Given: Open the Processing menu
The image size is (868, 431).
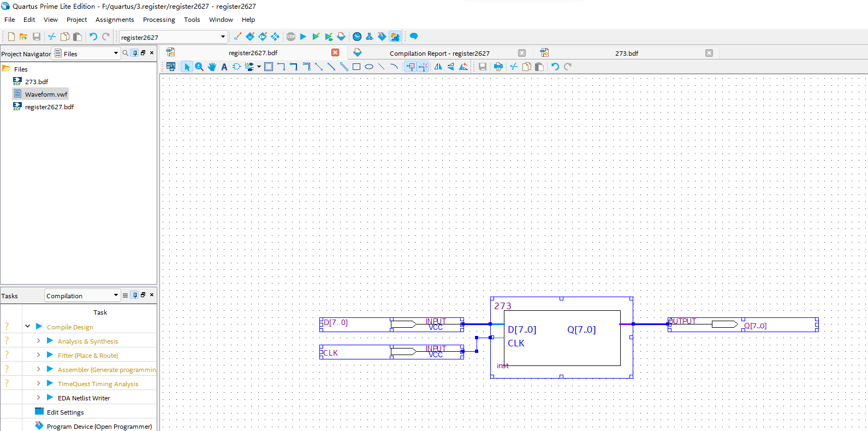Looking at the screenshot, I should click(159, 20).
